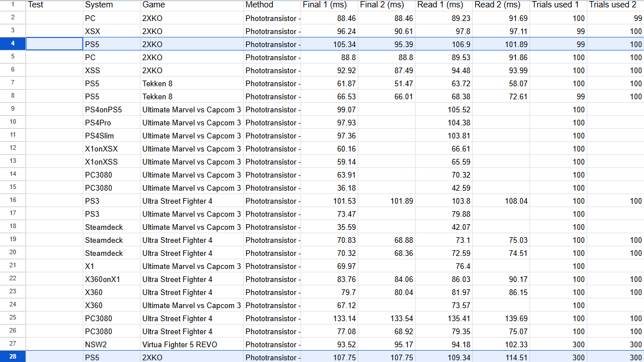Image resolution: width=644 pixels, height=362 pixels.
Task: Select the cell containing 96.24
Action: [x=329, y=31]
